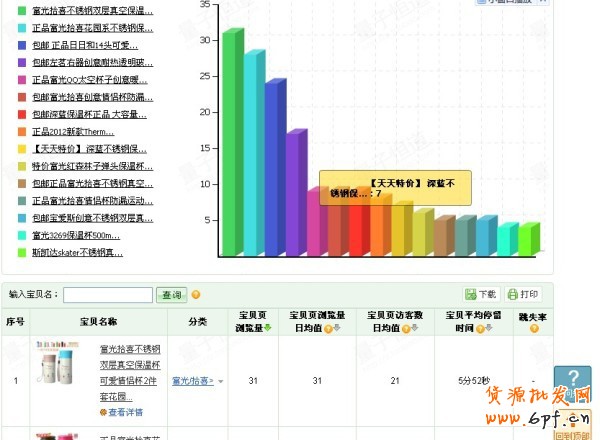This screenshot has width=600, height=440.
Task: Click red swatch for 包邮深蓝保温杯正品
Action: click(x=22, y=114)
